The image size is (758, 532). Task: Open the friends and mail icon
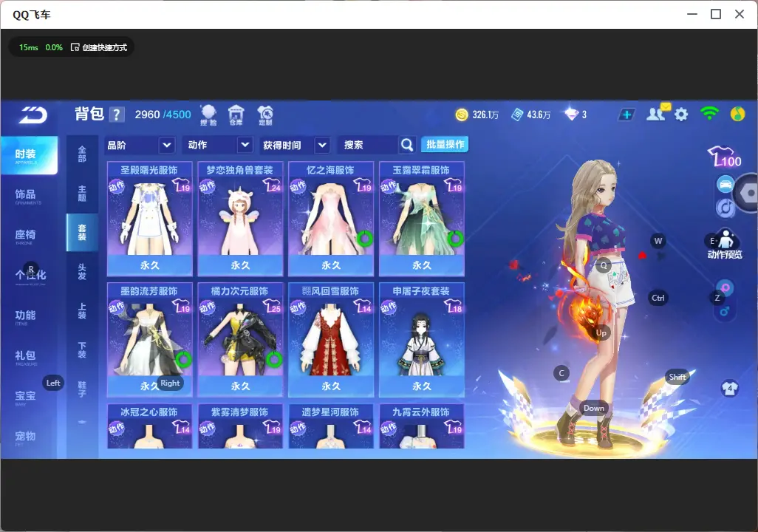pyautogui.click(x=658, y=113)
